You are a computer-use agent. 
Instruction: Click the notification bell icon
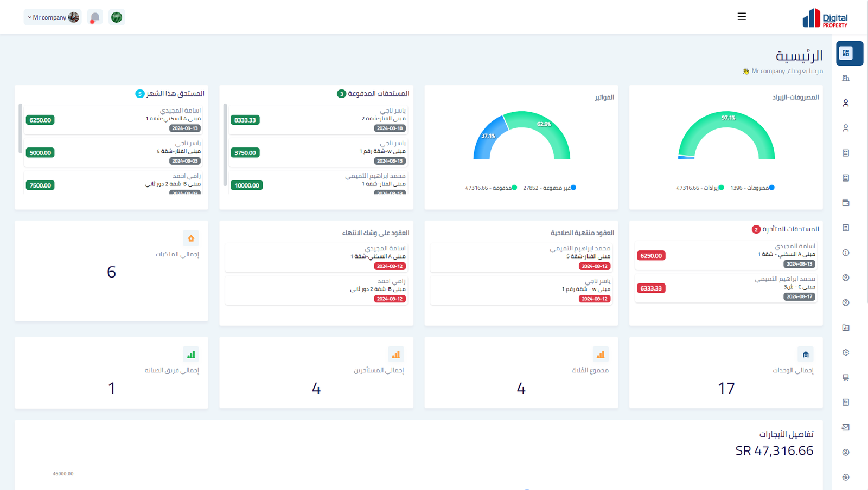[95, 17]
